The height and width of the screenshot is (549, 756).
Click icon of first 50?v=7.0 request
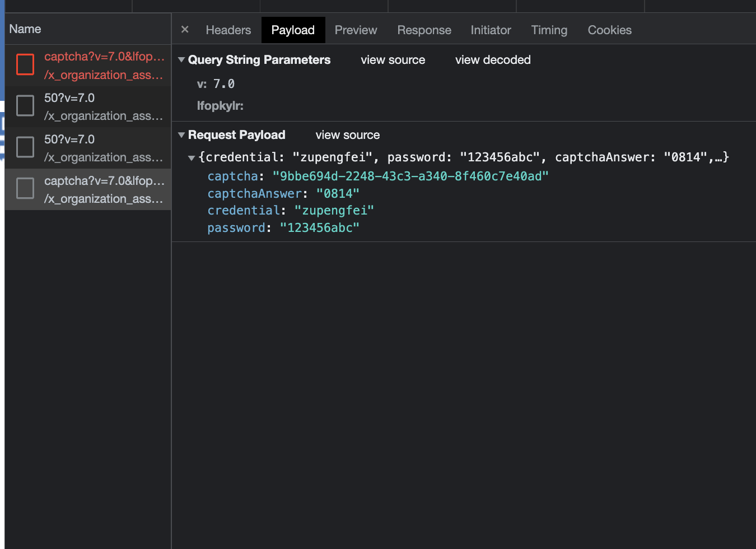coord(25,106)
